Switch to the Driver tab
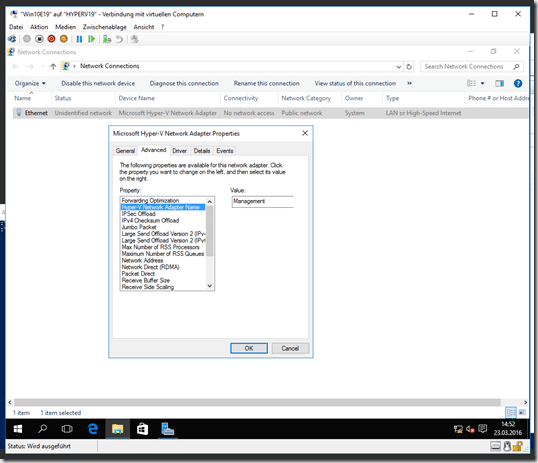The width and height of the screenshot is (538, 463). [179, 151]
